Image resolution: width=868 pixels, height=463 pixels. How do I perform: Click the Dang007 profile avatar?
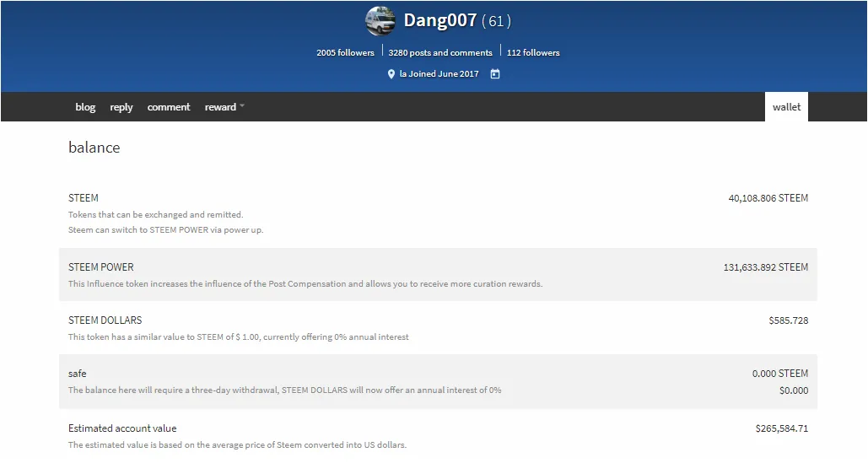click(x=380, y=21)
